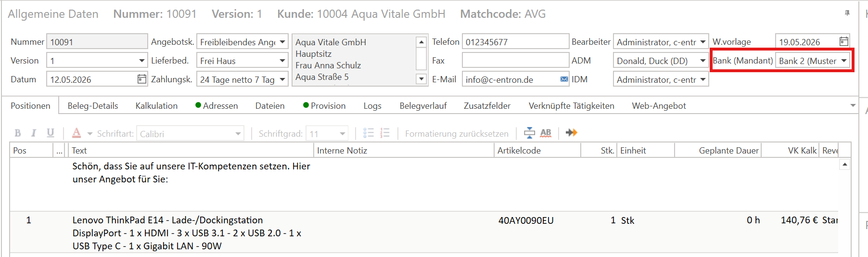This screenshot has height=257, width=868.
Task: Select article code 40AY0090EU cell
Action: coord(526,220)
